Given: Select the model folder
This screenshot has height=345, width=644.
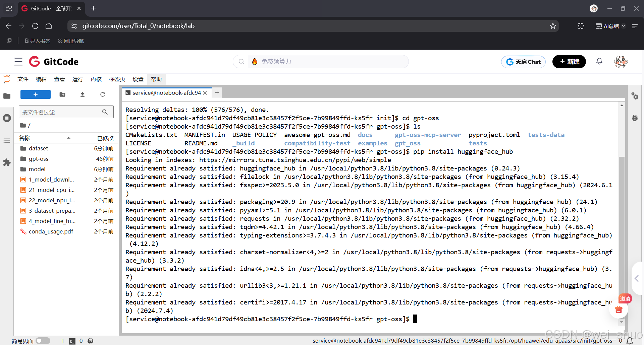Looking at the screenshot, I should [x=67, y=169].
